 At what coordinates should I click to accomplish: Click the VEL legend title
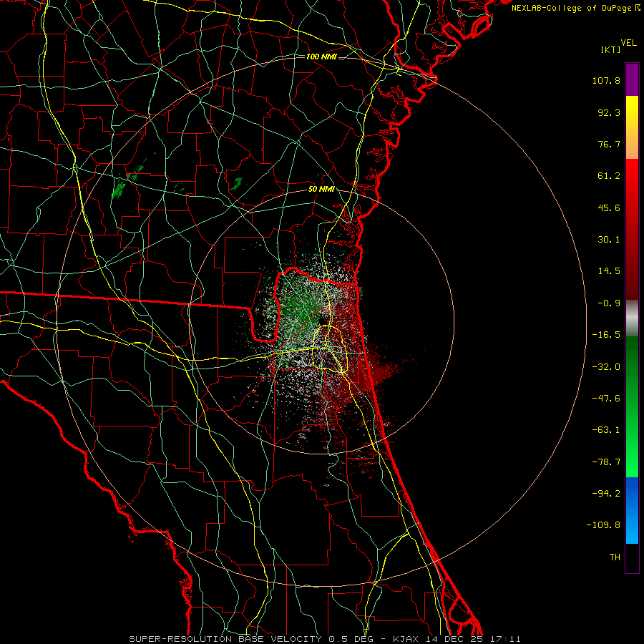pos(628,43)
